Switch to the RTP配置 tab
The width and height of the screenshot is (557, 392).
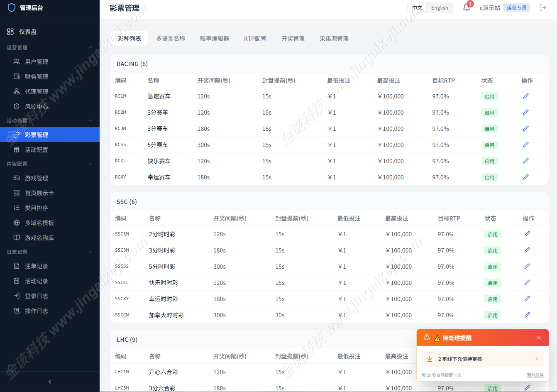pyautogui.click(x=255, y=39)
